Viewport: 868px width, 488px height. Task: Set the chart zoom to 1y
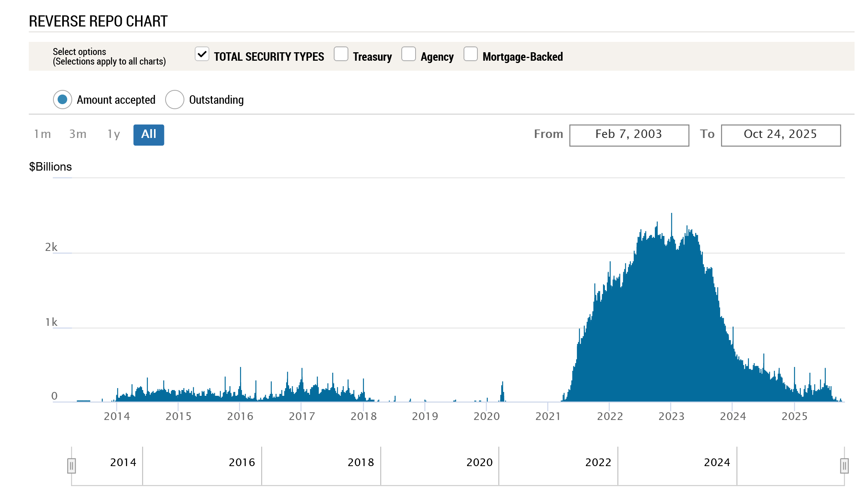click(114, 134)
